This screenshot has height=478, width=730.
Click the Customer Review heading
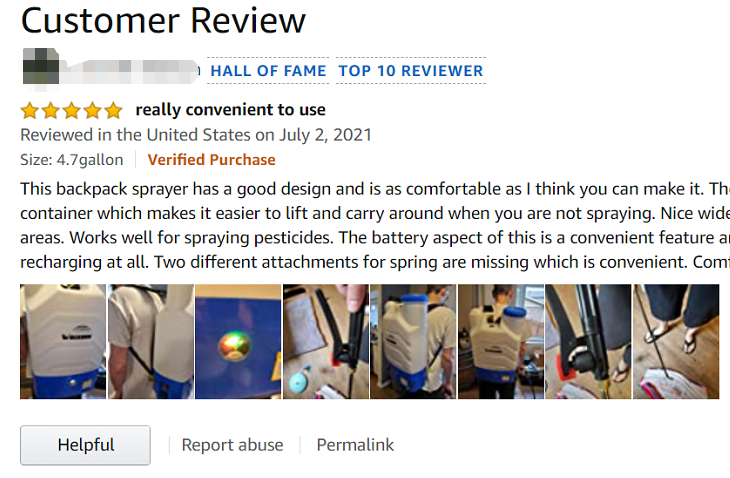(163, 21)
